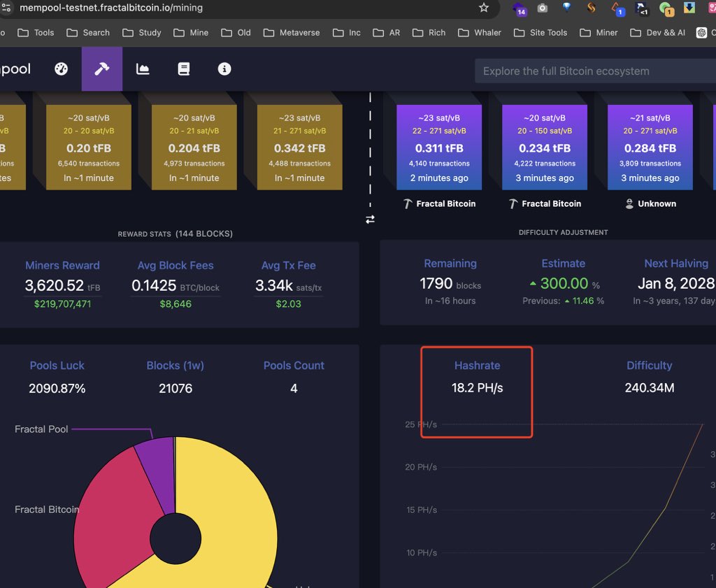Click the camera extension icon
This screenshot has width=716, height=588.
tap(543, 8)
